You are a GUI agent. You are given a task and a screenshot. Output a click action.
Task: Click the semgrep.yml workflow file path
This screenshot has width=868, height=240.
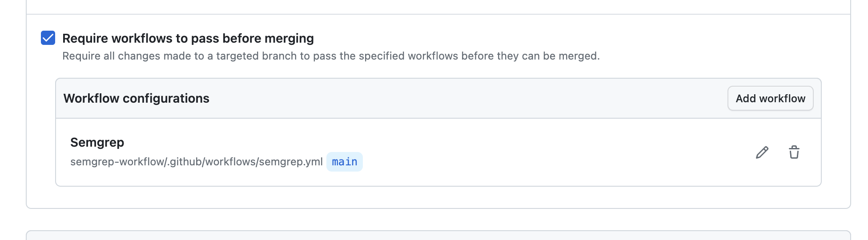pyautogui.click(x=196, y=162)
